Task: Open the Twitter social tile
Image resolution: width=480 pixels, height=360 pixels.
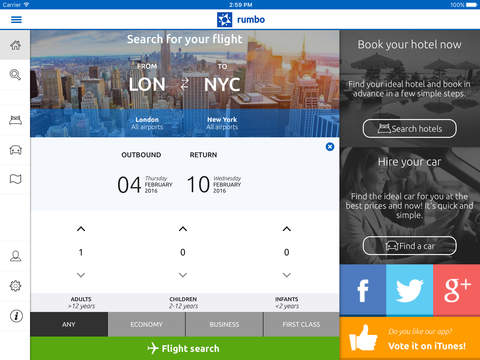Action: click(410, 290)
